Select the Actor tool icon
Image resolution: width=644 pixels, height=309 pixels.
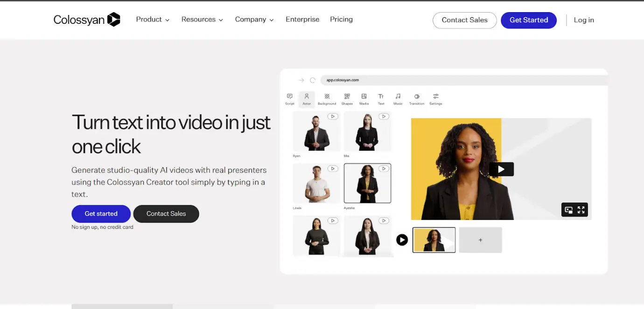point(307,96)
